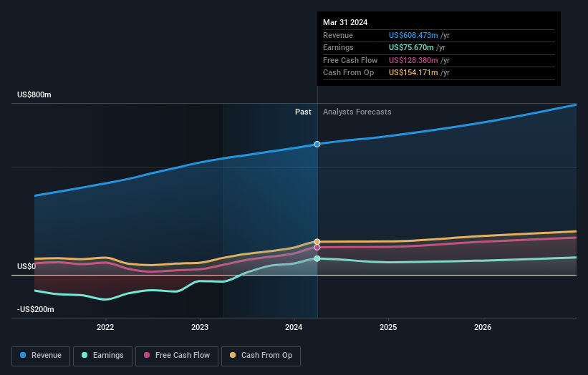Select the 2024 x-axis label
Viewport: 588px width, 375px height.
click(x=294, y=327)
